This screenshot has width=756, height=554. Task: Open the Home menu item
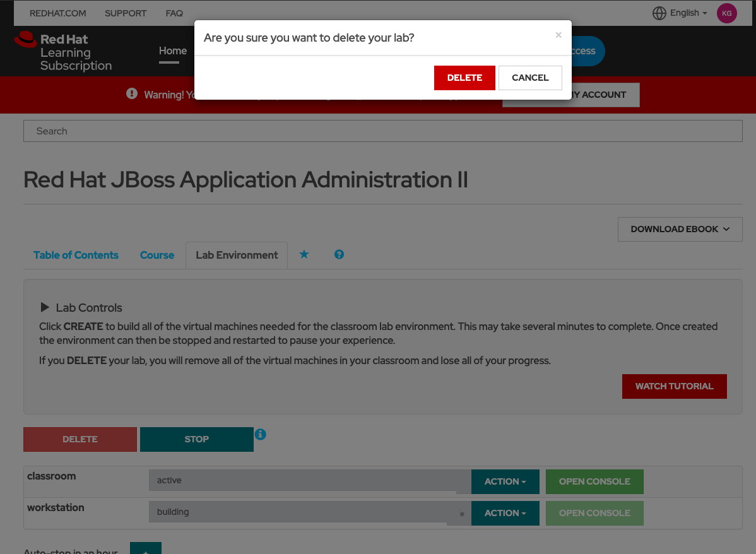pyautogui.click(x=172, y=51)
